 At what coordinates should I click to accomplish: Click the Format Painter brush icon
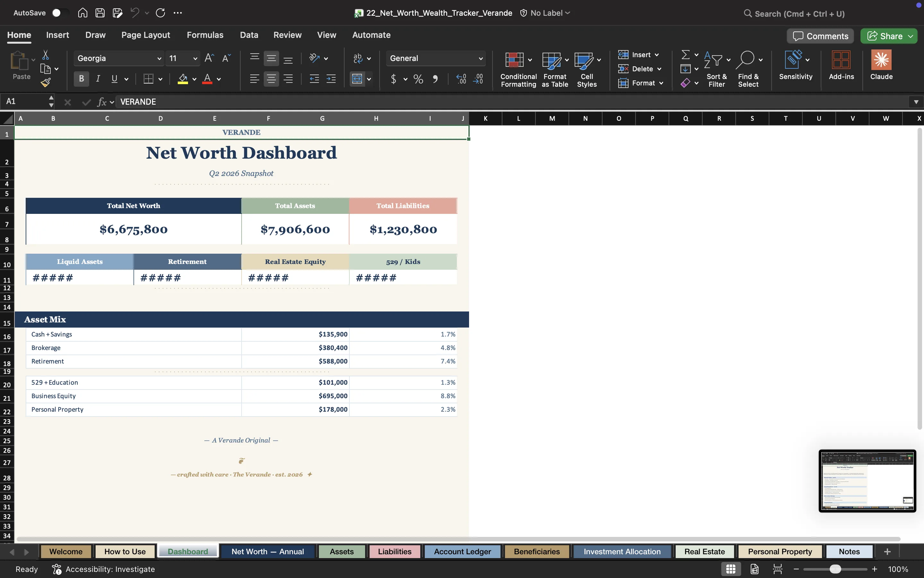click(x=46, y=83)
